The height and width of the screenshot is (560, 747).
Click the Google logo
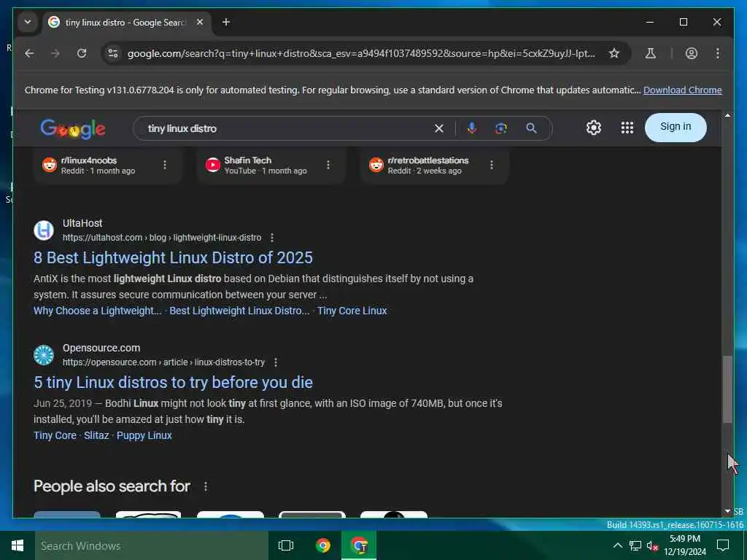pos(73,128)
